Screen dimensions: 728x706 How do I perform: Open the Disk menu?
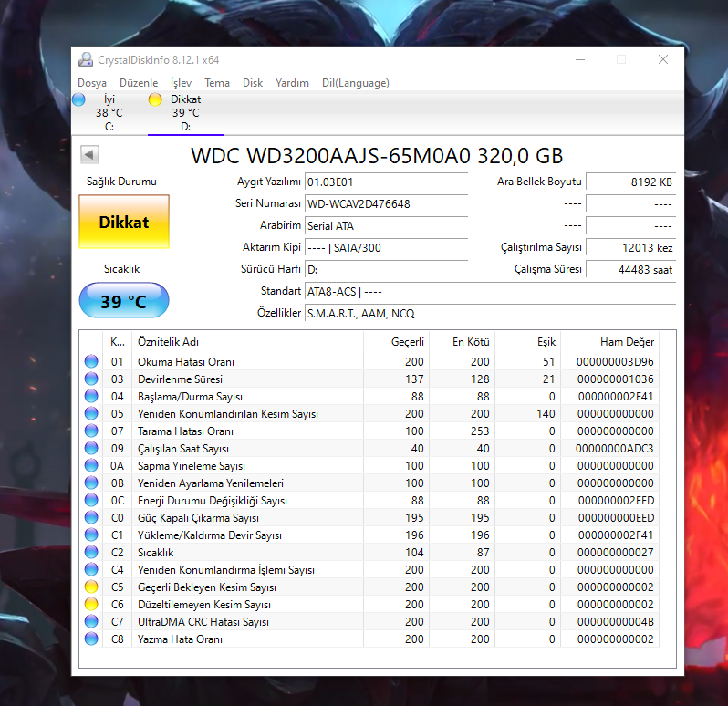coord(253,83)
